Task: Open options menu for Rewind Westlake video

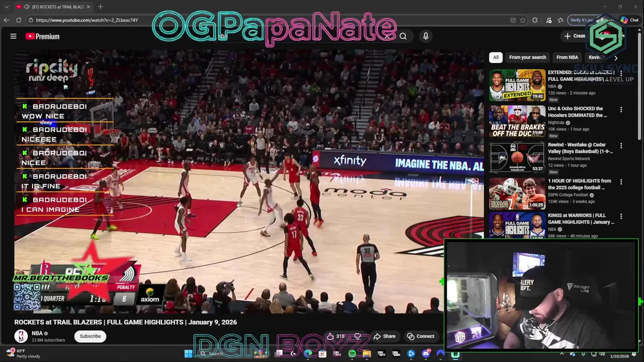Action: 621,146
